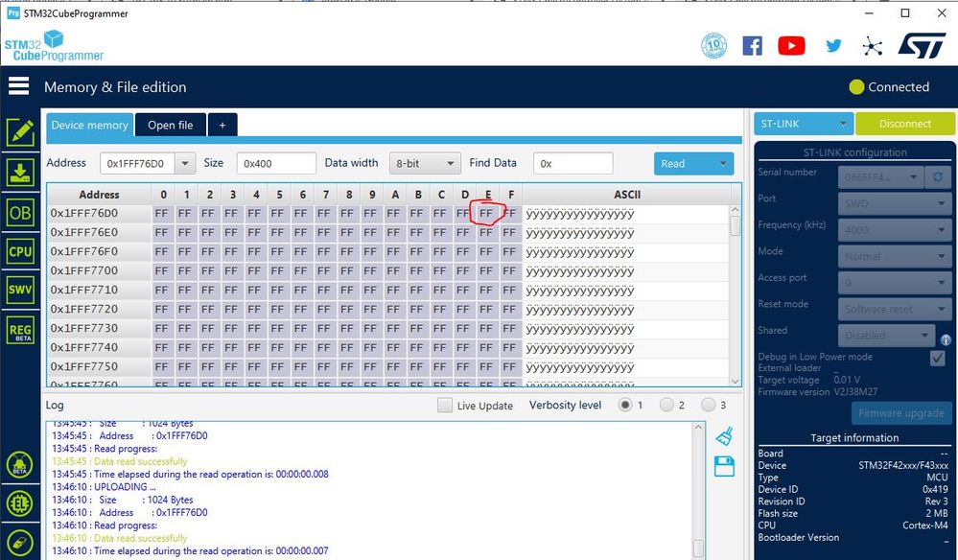Click the Connected status indicator
The width and height of the screenshot is (958, 560).
tap(889, 86)
